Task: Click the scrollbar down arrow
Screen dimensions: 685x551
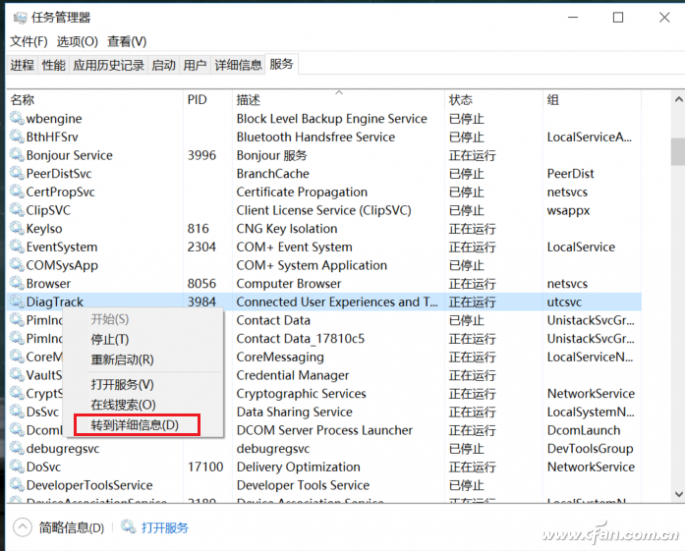Action: point(678,494)
